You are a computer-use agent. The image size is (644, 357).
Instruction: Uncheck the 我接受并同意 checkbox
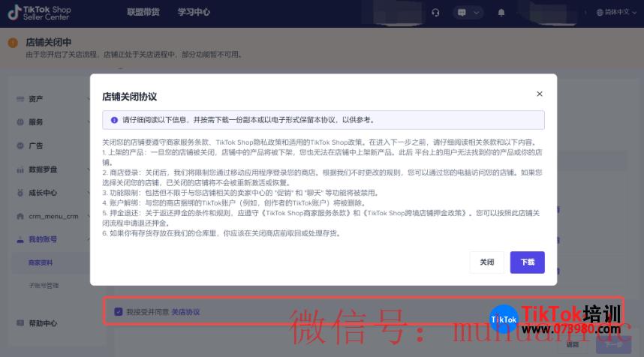point(118,311)
